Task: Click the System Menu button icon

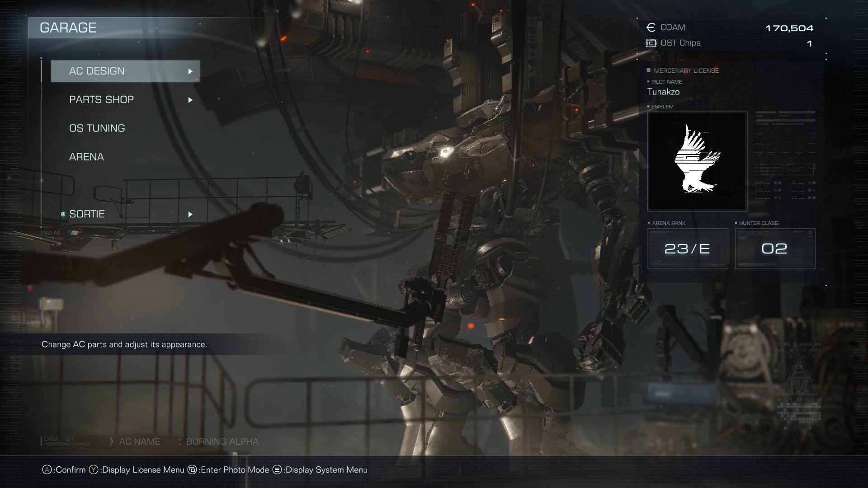Action: point(277,470)
